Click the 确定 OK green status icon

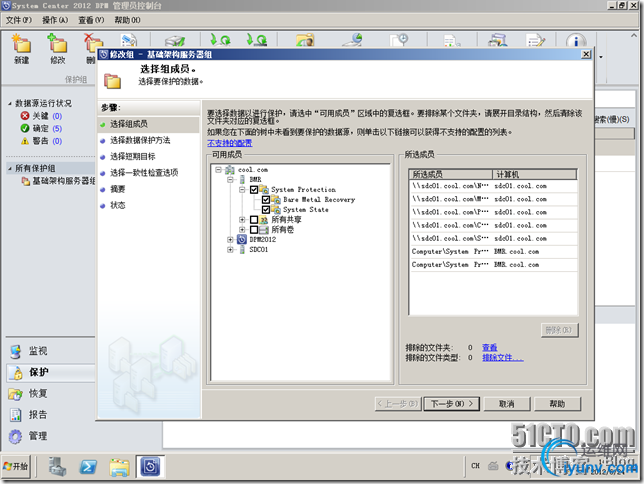[x=25, y=129]
